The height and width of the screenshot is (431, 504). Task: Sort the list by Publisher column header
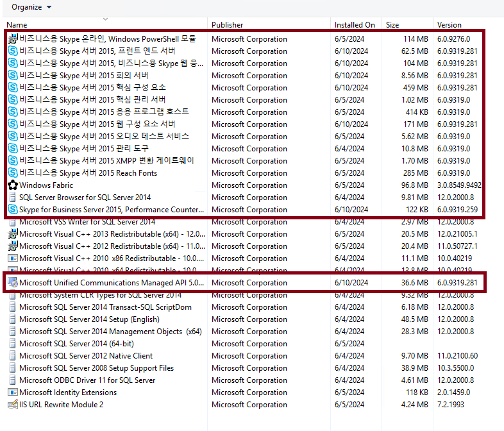[x=227, y=25]
